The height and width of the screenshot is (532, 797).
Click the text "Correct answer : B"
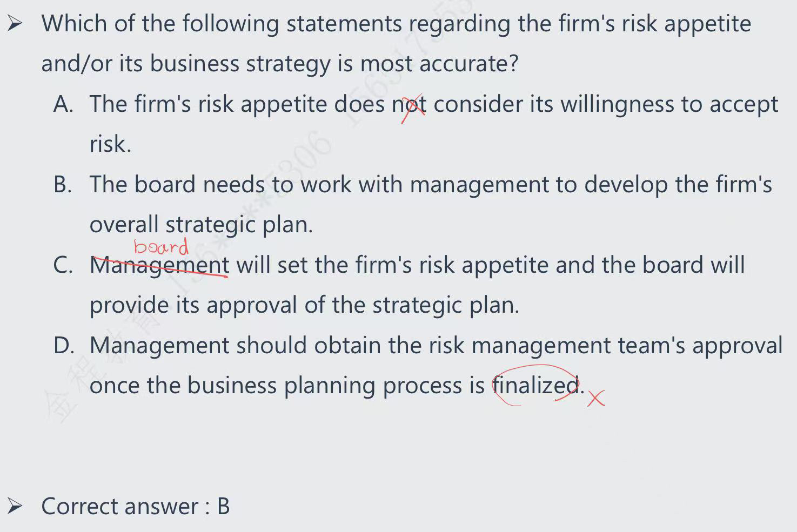tap(136, 507)
